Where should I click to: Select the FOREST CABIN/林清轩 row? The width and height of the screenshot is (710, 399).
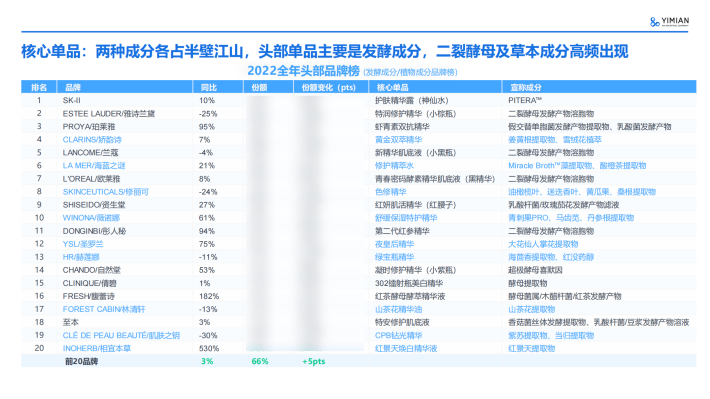pos(359,309)
